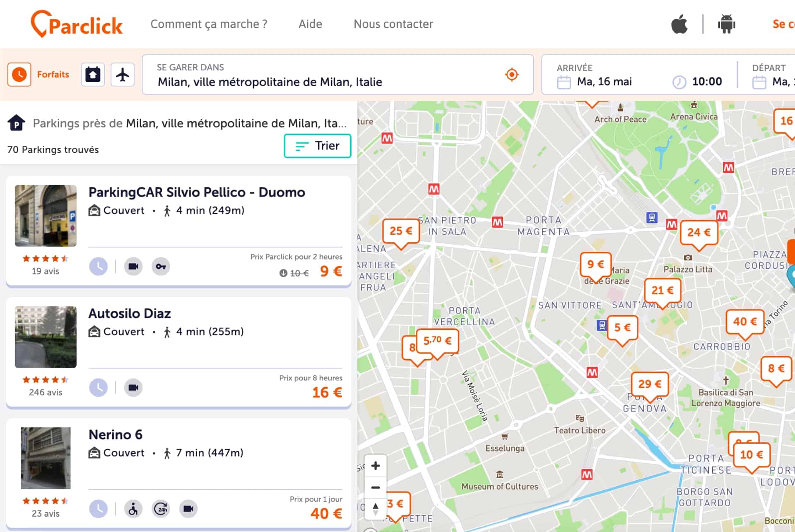Viewport: 795px width, 532px height.
Task: Open 'Comment ça marche ?' menu link
Action: click(209, 24)
